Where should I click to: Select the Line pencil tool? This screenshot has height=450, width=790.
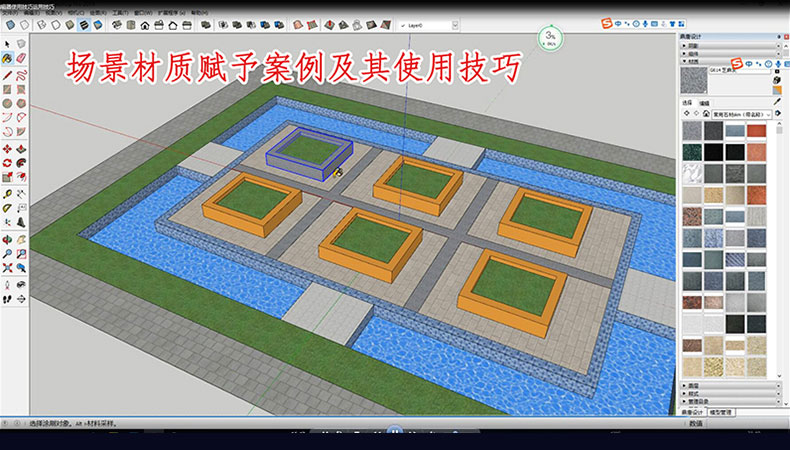pyautogui.click(x=7, y=74)
